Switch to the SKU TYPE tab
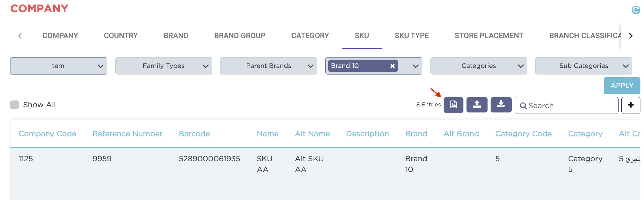 [x=412, y=36]
